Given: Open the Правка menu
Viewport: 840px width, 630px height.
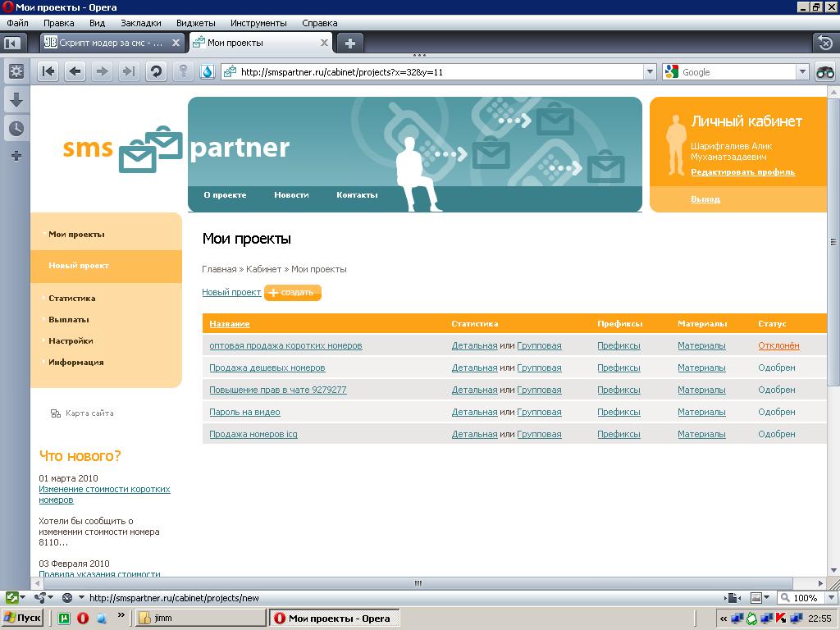Looking at the screenshot, I should click(x=59, y=23).
